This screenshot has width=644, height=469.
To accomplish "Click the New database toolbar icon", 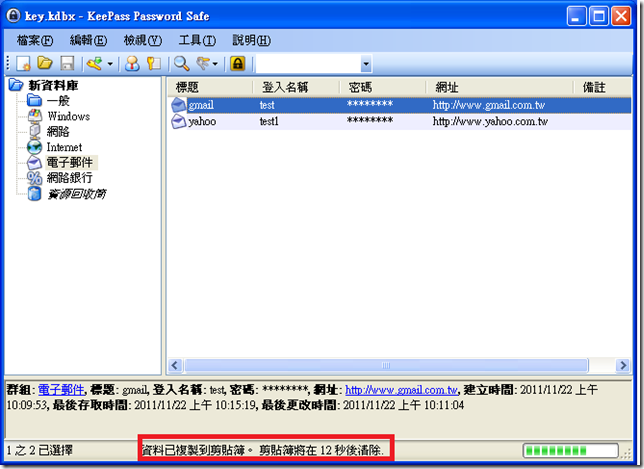I will pyautogui.click(x=23, y=64).
